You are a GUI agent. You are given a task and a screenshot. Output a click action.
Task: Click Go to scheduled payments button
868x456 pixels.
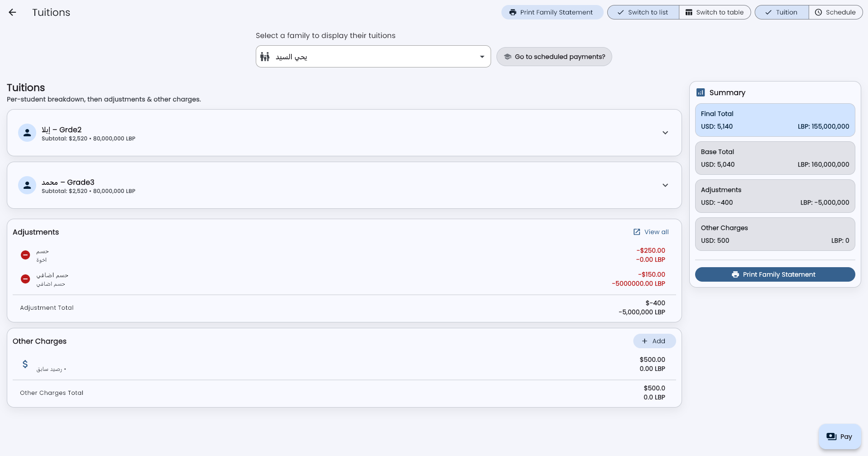[x=554, y=57]
